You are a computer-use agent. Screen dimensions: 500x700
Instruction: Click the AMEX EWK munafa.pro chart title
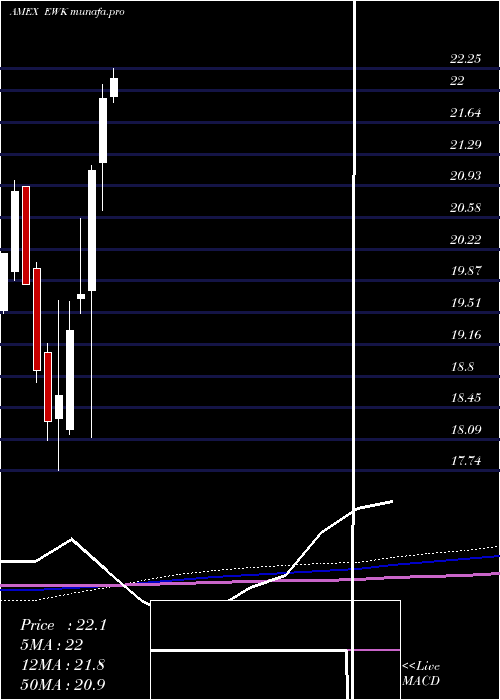pyautogui.click(x=67, y=12)
